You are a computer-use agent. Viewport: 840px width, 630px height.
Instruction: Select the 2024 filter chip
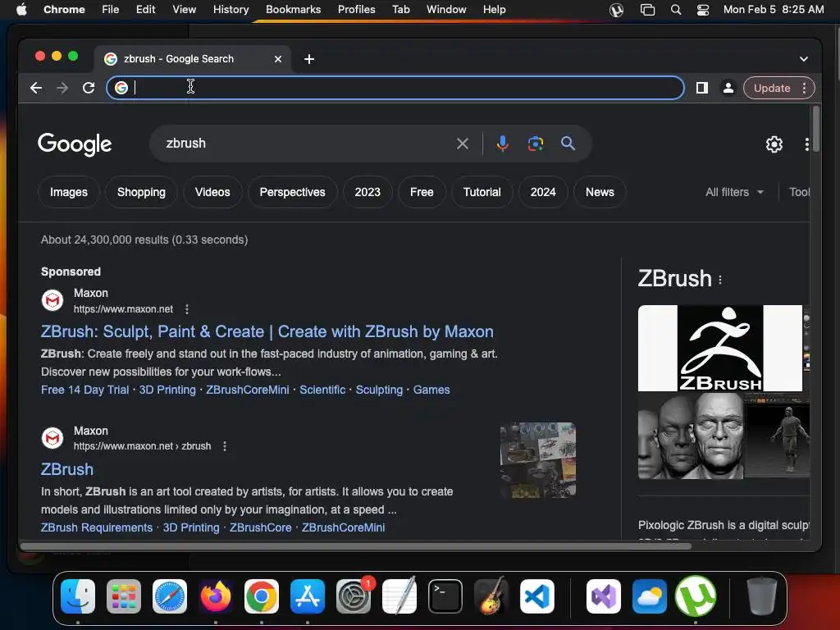click(543, 192)
